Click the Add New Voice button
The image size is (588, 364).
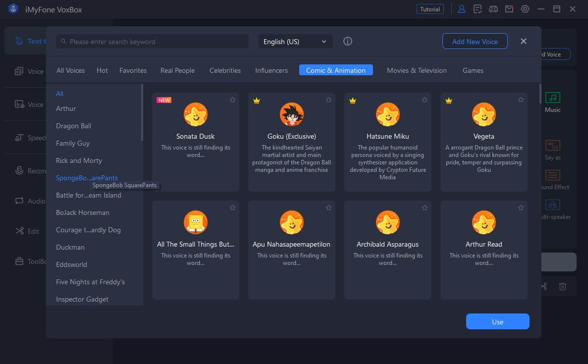[475, 41]
